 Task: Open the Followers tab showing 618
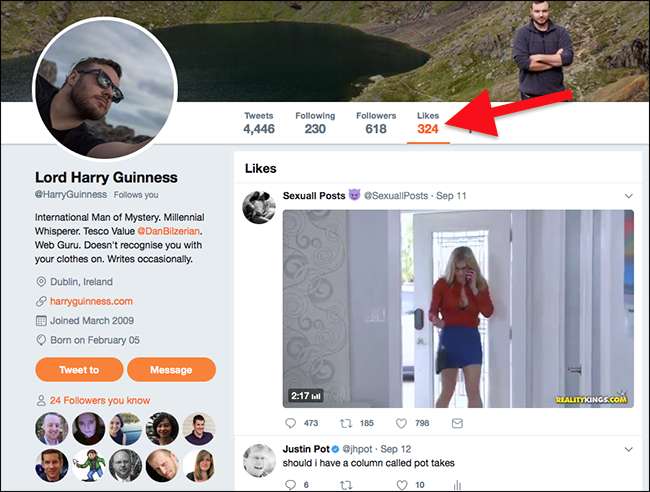[376, 123]
